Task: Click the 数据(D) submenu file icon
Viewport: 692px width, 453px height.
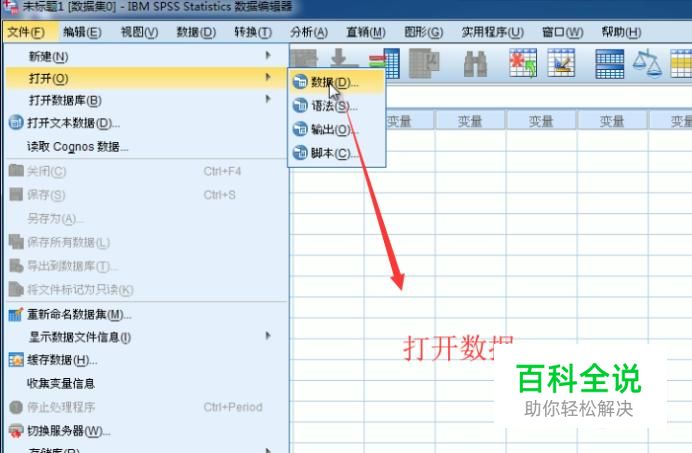Action: click(300, 82)
